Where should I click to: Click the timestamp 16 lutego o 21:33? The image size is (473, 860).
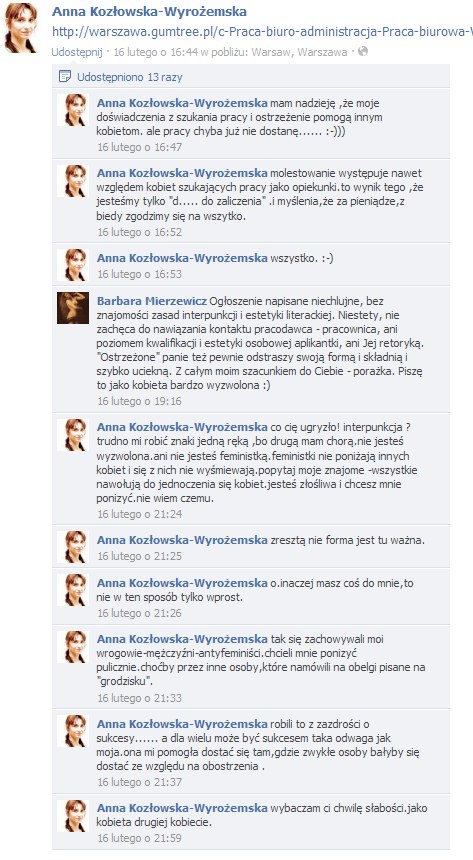(139, 698)
